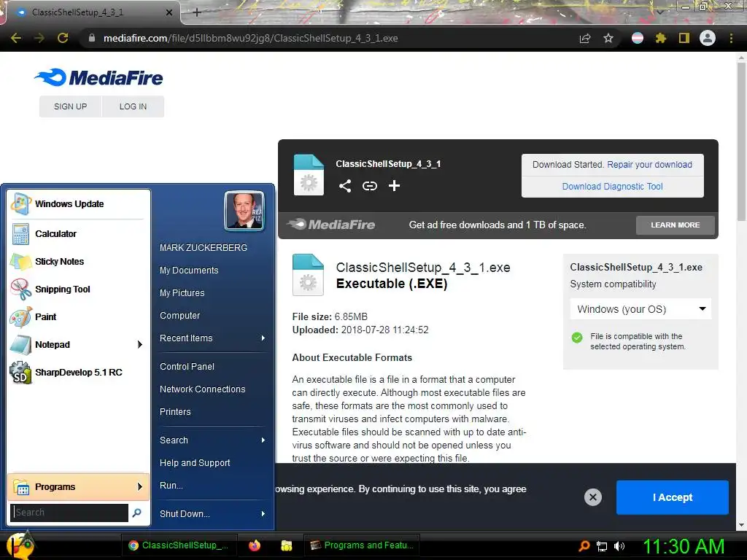Toggle the browser side panel

pyautogui.click(x=684, y=38)
